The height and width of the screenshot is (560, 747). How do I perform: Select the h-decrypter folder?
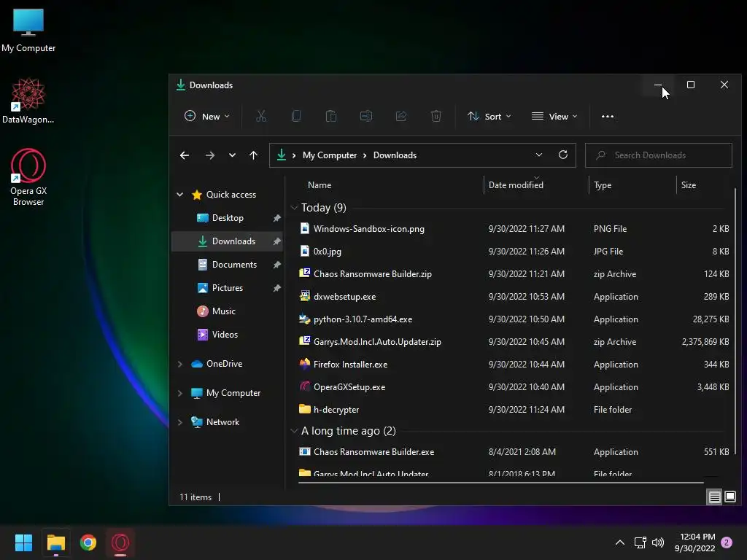tap(513, 410)
